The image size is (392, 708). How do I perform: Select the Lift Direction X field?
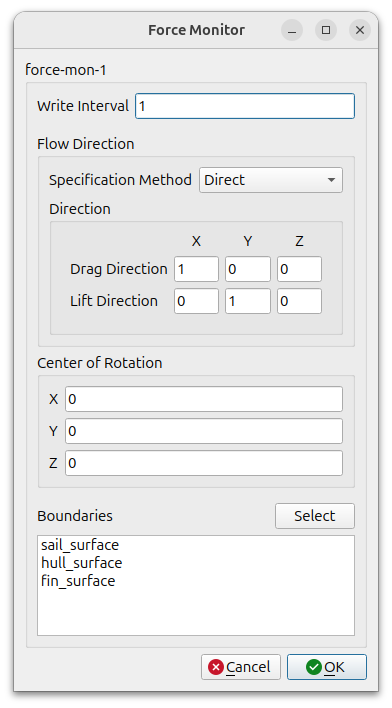click(196, 301)
